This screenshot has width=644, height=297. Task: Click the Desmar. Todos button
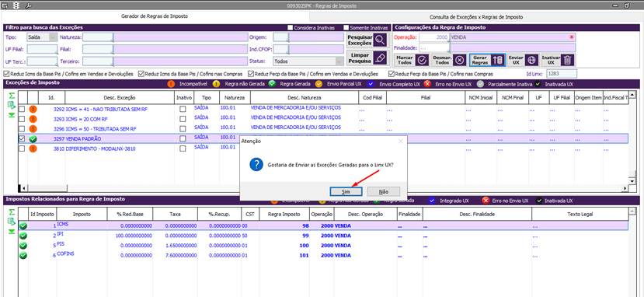448,60
